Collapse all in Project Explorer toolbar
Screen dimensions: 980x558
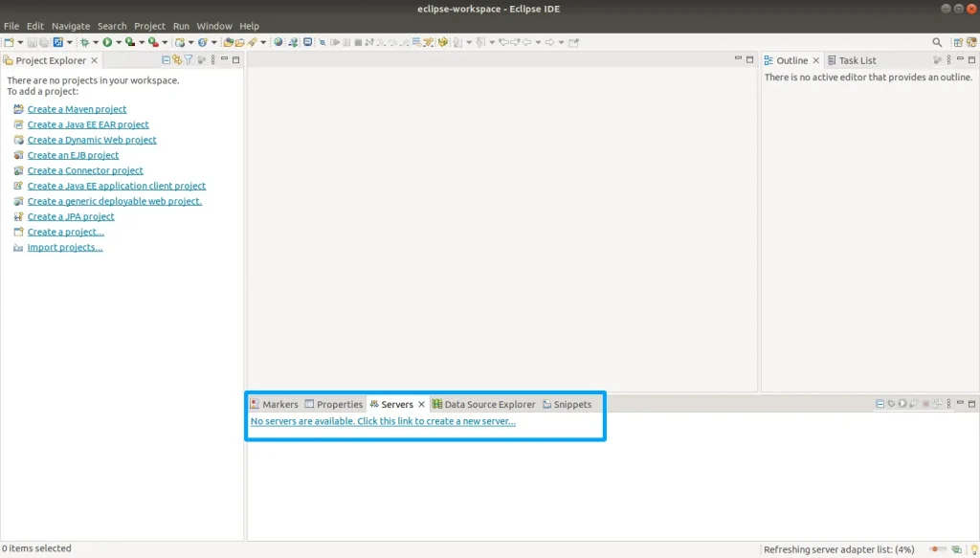(x=166, y=60)
